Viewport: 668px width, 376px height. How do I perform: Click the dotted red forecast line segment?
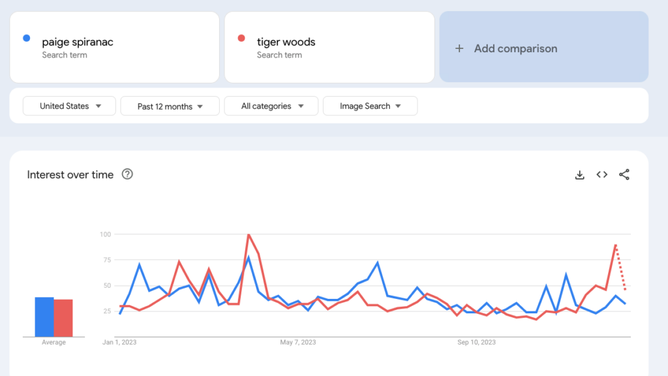621,268
